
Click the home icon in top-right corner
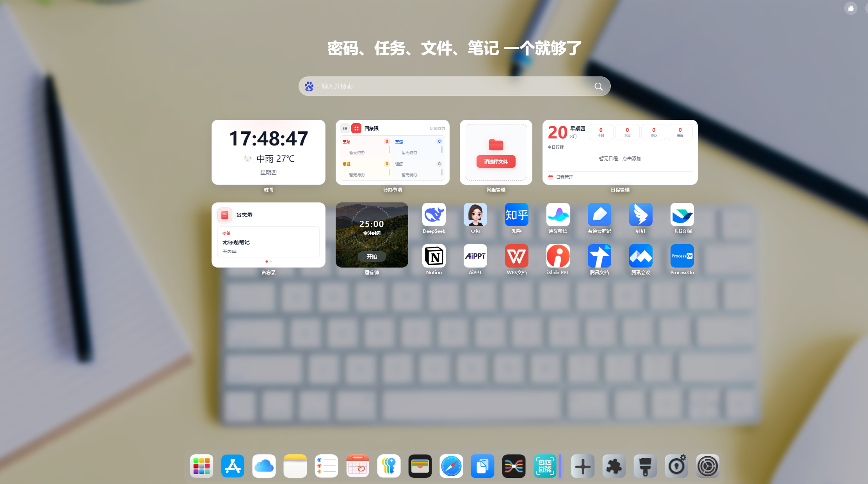pyautogui.click(x=851, y=8)
